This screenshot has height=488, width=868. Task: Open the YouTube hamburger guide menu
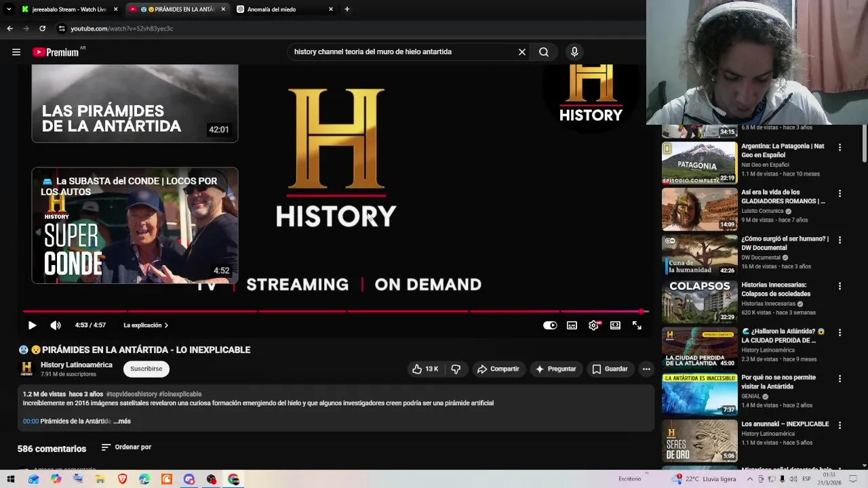16,52
